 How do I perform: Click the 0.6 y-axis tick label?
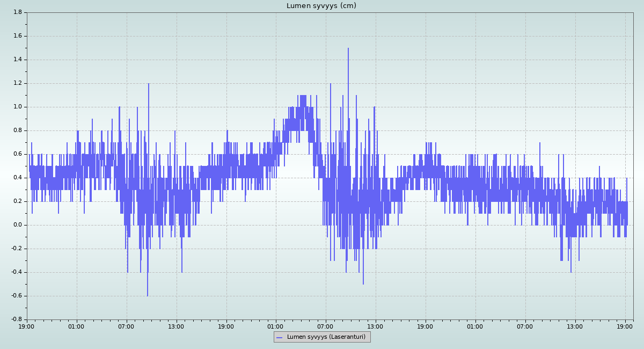17,154
